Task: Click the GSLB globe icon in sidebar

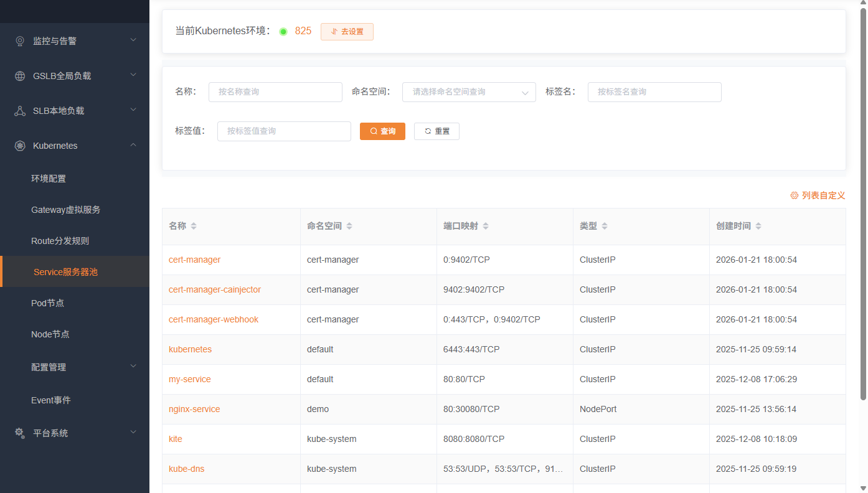Action: click(x=20, y=76)
